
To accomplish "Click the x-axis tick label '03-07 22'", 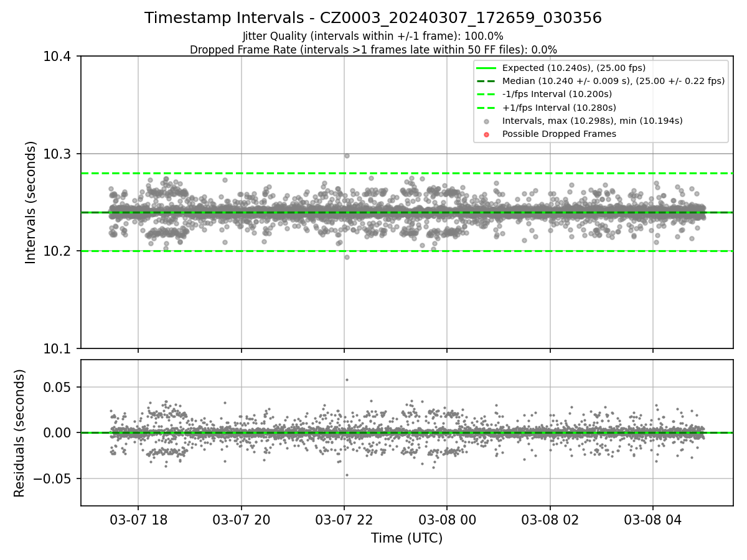I will pyautogui.click(x=344, y=519).
